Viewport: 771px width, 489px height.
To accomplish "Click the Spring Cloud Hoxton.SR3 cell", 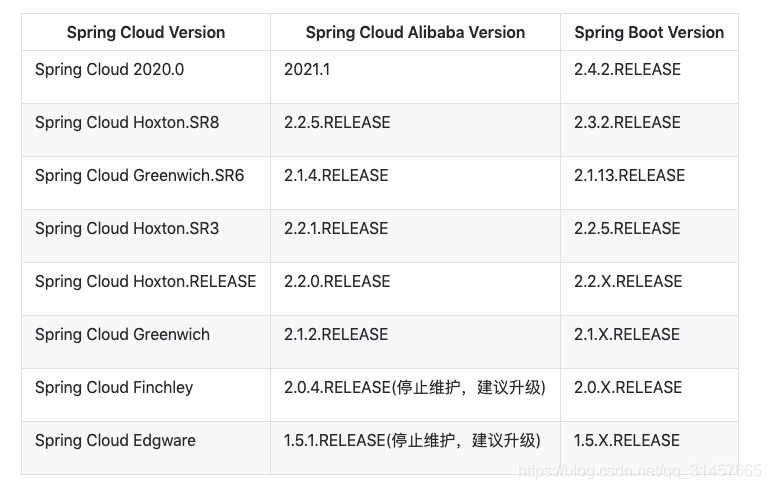I will click(127, 229).
